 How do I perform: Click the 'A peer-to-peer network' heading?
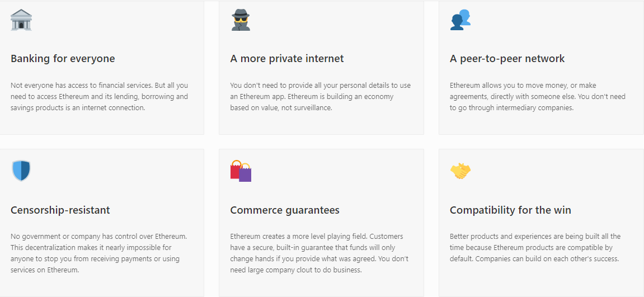507,59
